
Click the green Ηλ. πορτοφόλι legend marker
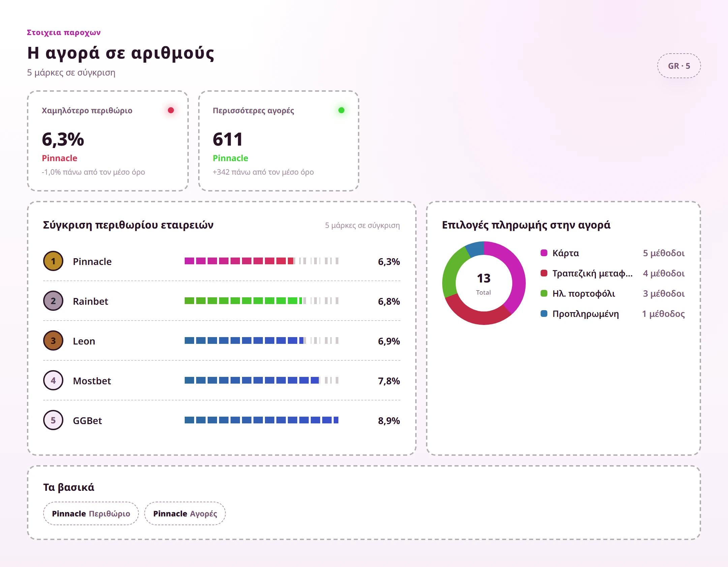[x=544, y=293]
